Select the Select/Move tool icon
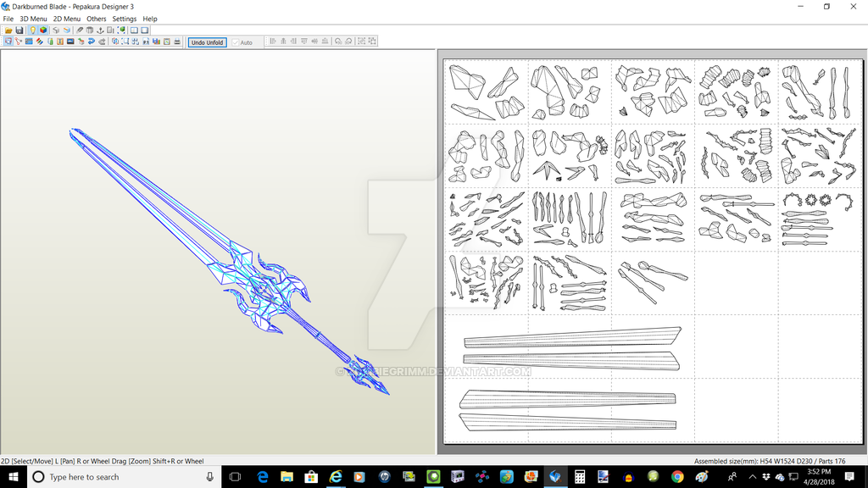The height and width of the screenshot is (488, 868). (8, 42)
